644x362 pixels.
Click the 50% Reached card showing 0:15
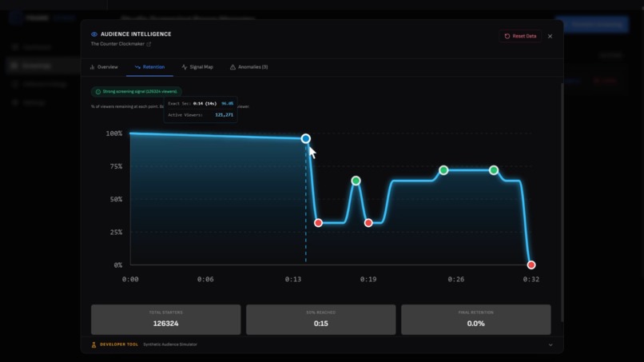click(320, 320)
